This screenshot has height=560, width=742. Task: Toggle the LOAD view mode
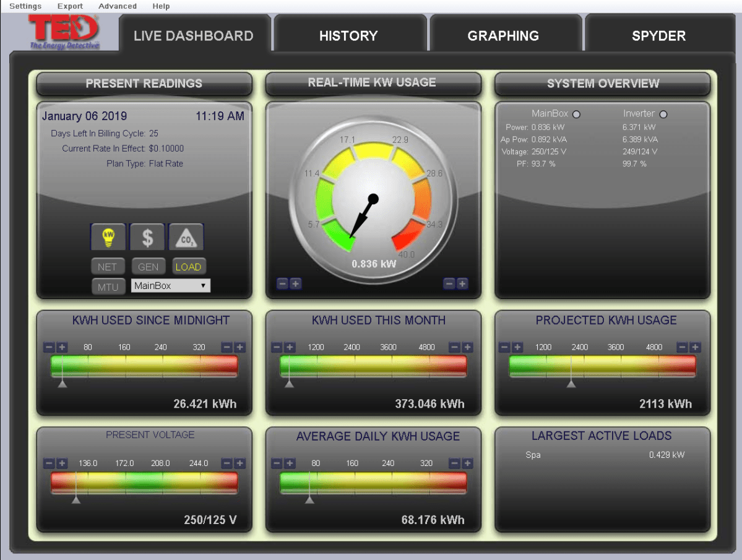point(188,267)
